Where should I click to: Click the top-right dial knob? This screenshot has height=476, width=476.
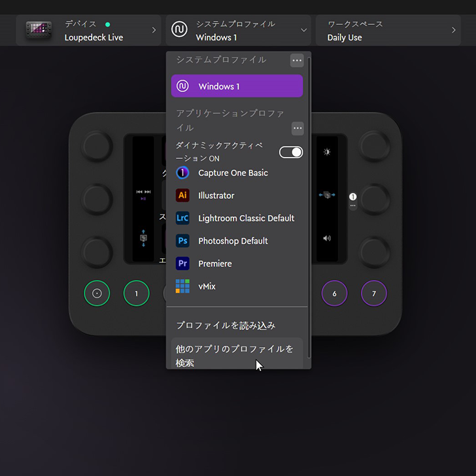click(374, 146)
